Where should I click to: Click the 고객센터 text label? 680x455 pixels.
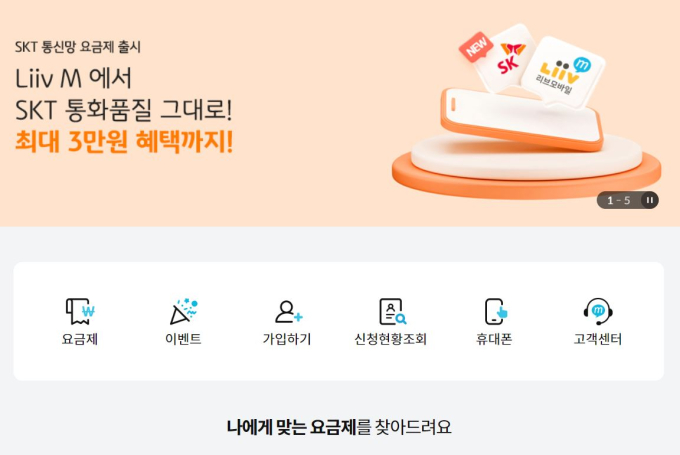click(598, 339)
